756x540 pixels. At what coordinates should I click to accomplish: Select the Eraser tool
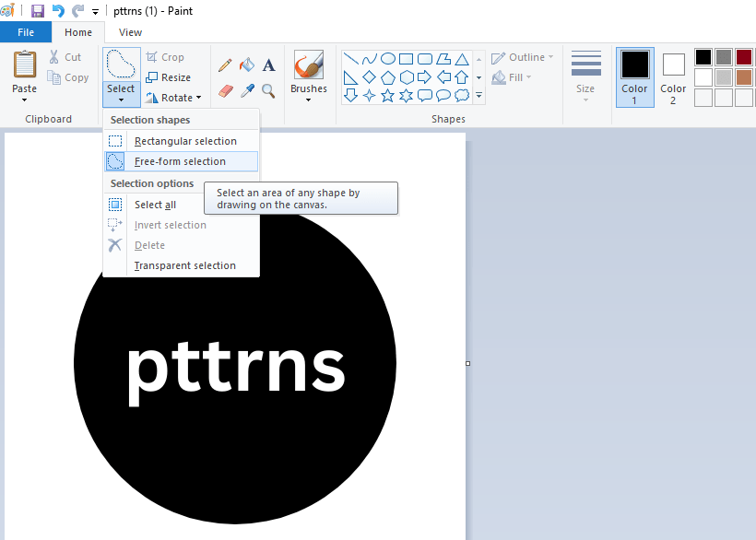coord(224,92)
